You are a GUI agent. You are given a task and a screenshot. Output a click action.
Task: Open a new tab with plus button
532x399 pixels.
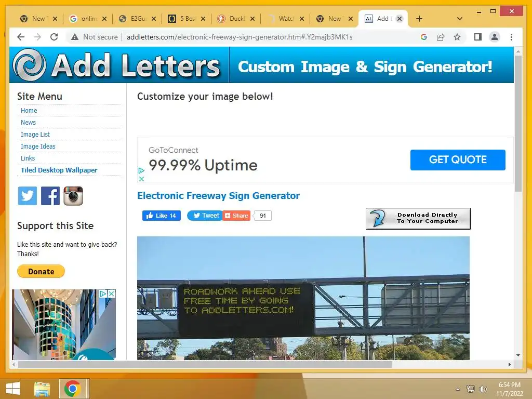pos(419,19)
